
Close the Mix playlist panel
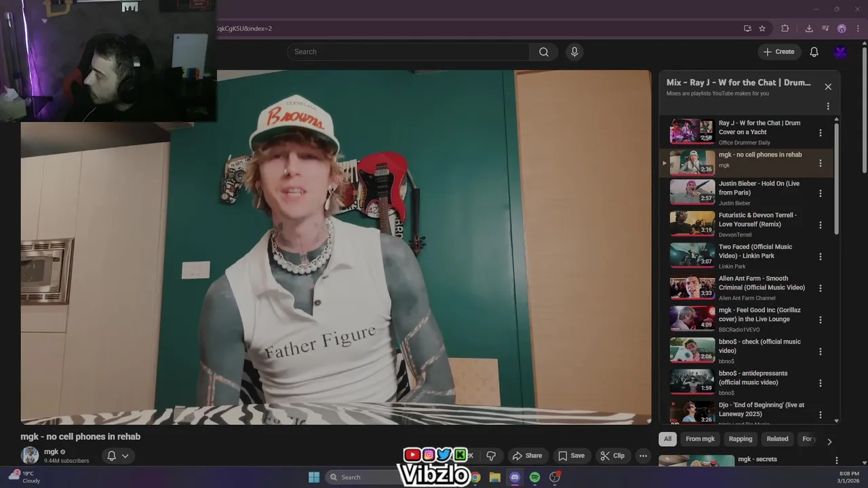[x=828, y=87]
